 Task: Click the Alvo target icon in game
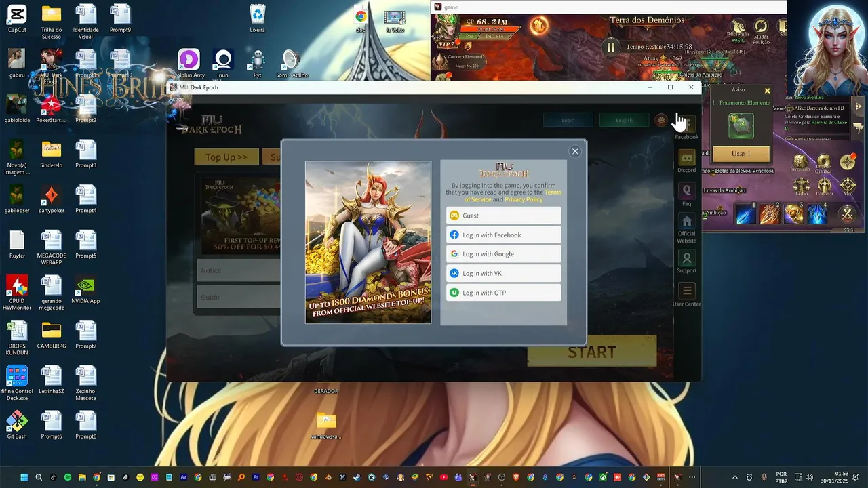(x=848, y=186)
